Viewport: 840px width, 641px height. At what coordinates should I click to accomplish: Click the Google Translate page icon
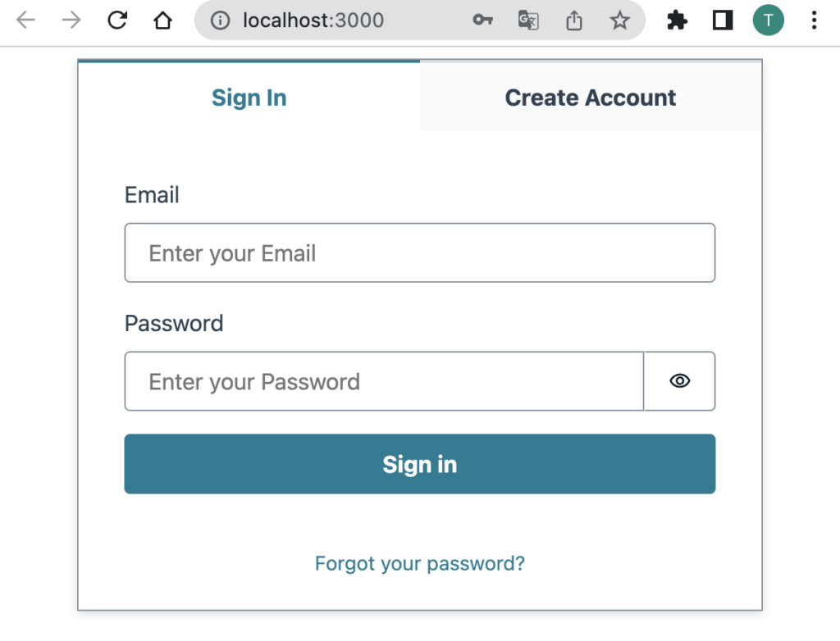click(528, 20)
